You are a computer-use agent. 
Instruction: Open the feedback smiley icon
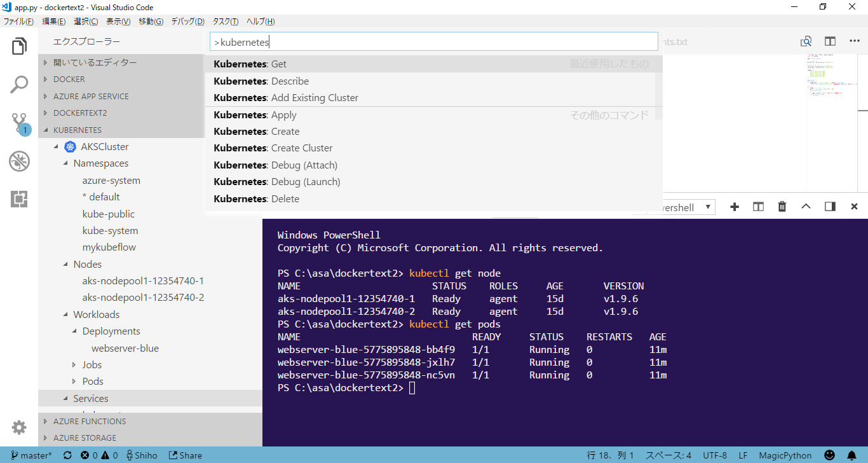tap(829, 455)
